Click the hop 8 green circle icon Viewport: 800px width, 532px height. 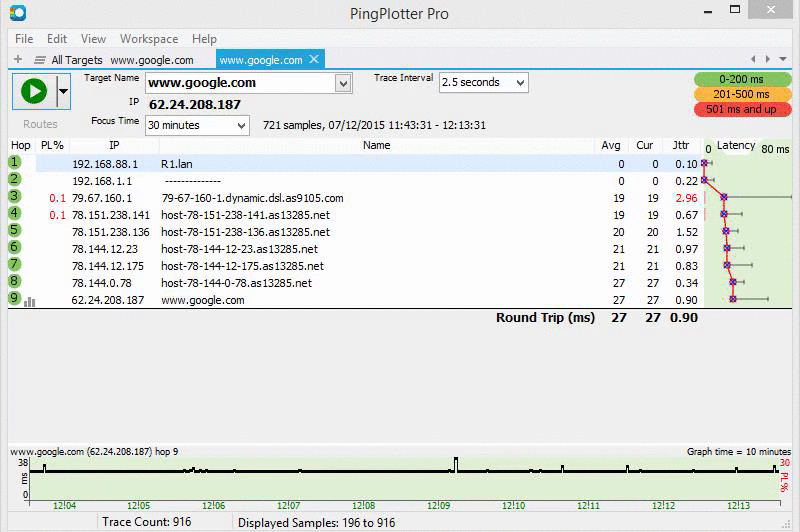15,281
